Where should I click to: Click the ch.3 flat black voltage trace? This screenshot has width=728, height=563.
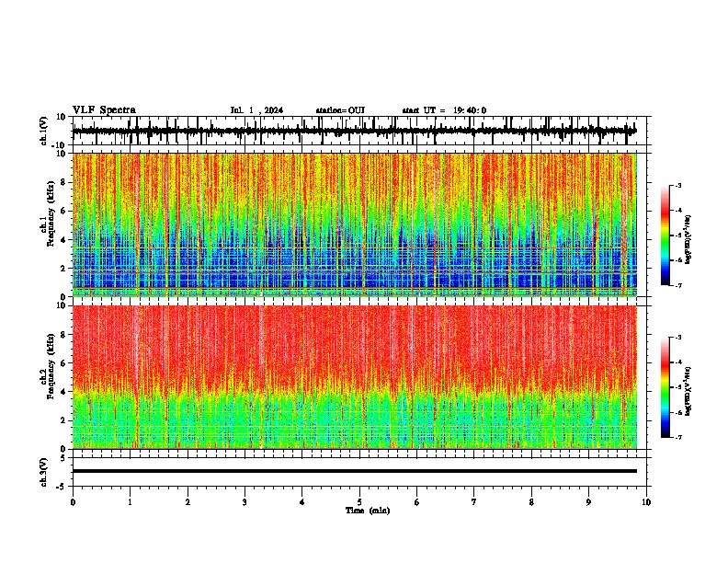point(354,471)
